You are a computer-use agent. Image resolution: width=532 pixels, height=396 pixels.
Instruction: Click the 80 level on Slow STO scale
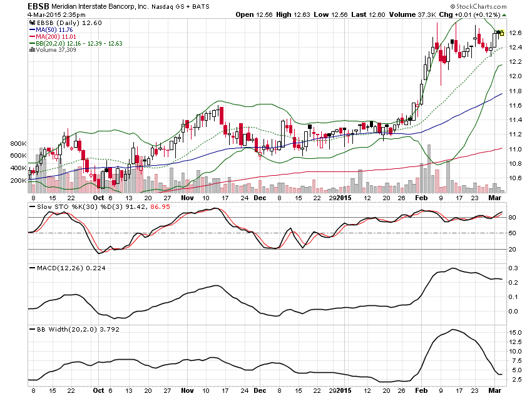point(513,217)
